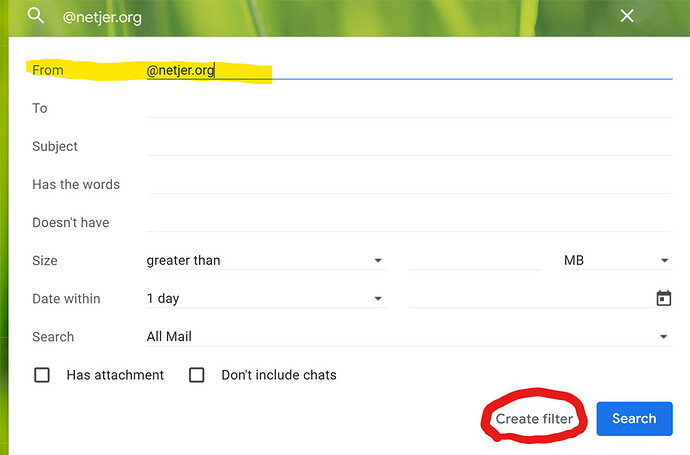This screenshot has width=690, height=455.
Task: Click the Doesn't have label
Action: [70, 223]
